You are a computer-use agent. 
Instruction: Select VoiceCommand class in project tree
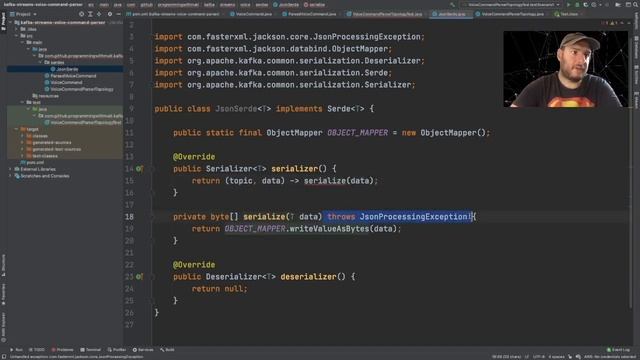[x=66, y=82]
